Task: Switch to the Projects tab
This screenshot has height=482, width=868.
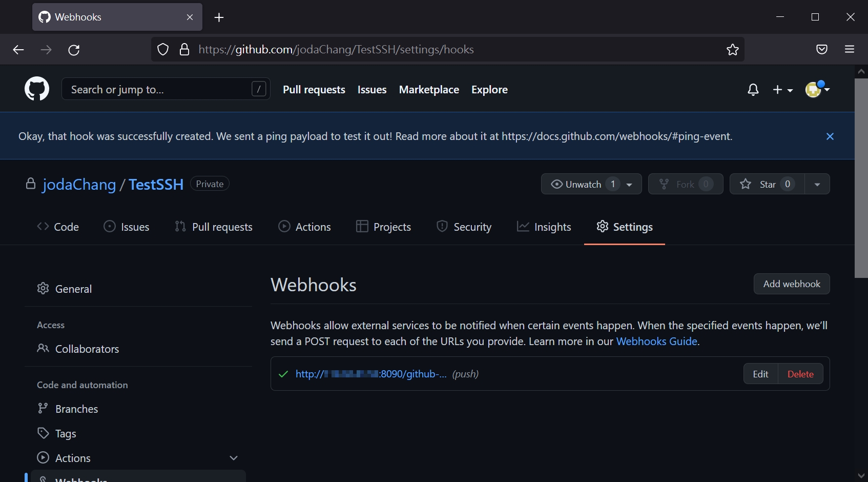Action: coord(383,227)
